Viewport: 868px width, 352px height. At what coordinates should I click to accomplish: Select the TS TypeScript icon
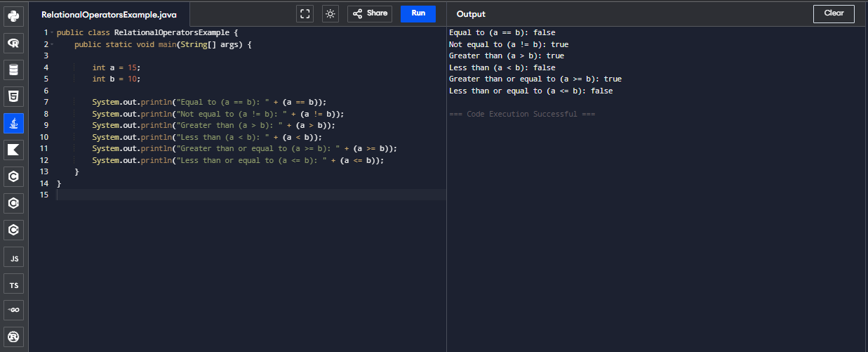click(x=13, y=285)
